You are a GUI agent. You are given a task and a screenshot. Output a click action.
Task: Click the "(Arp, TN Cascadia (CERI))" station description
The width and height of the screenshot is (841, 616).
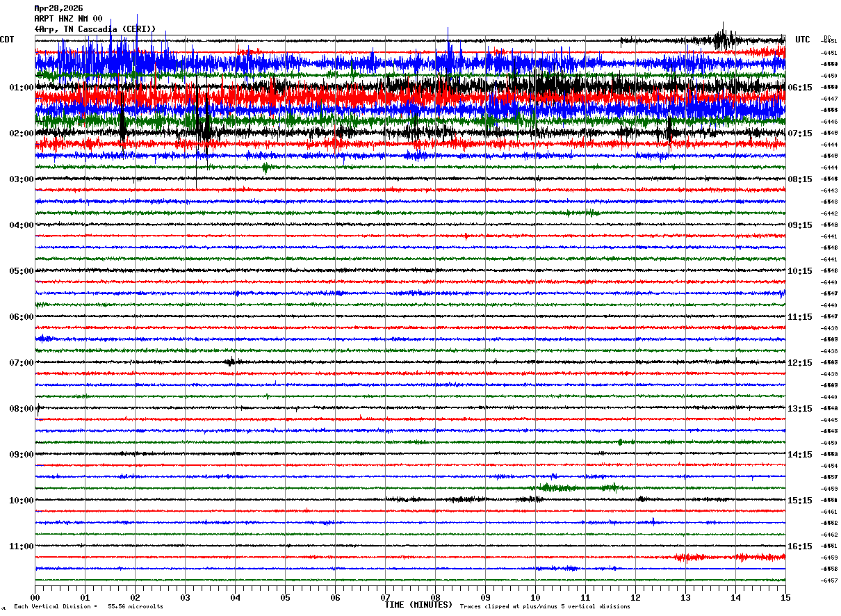point(95,29)
